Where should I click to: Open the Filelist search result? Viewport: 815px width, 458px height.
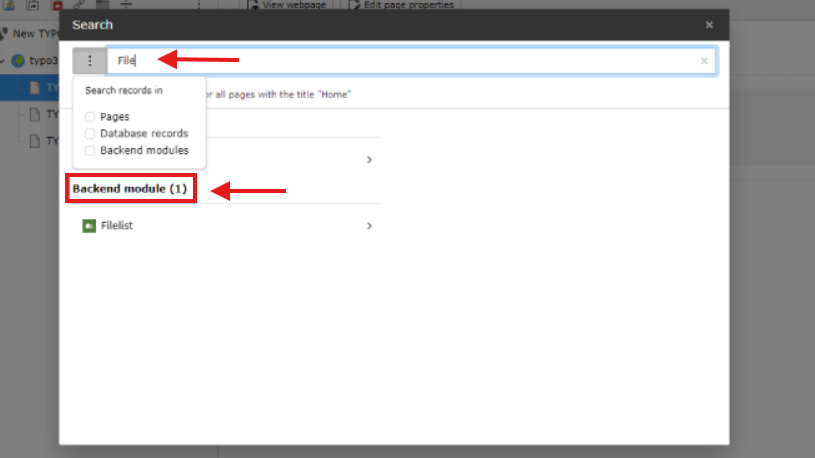227,226
